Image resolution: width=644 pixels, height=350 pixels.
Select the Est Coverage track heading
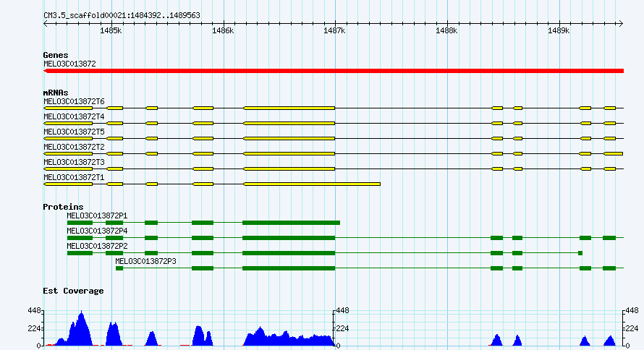73,291
